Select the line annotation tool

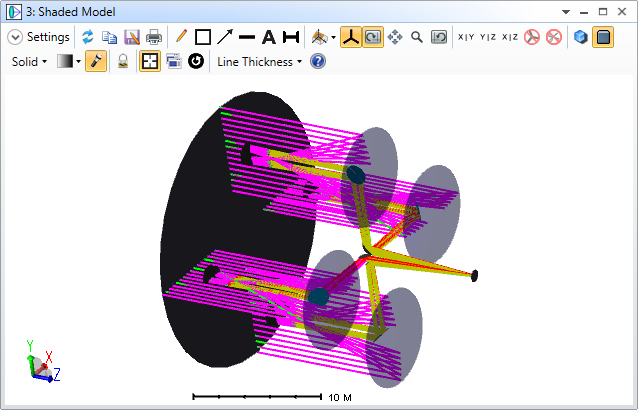[x=247, y=37]
